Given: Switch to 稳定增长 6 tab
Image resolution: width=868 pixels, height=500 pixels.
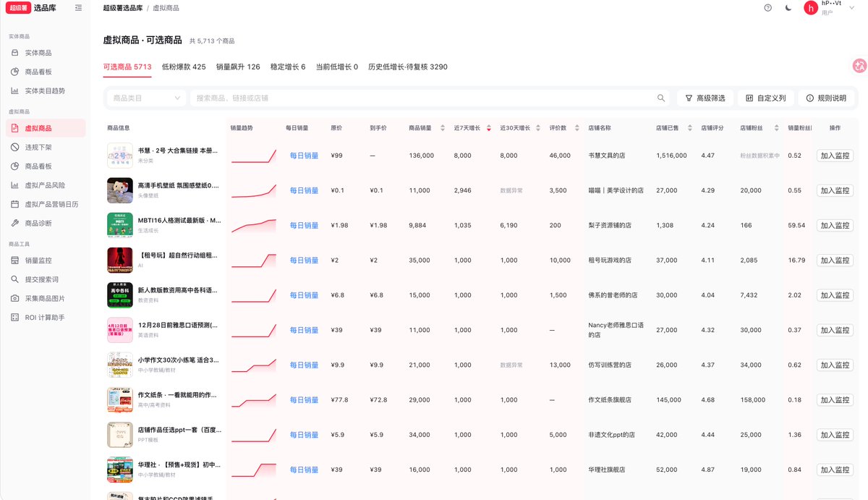Looking at the screenshot, I should pyautogui.click(x=288, y=67).
